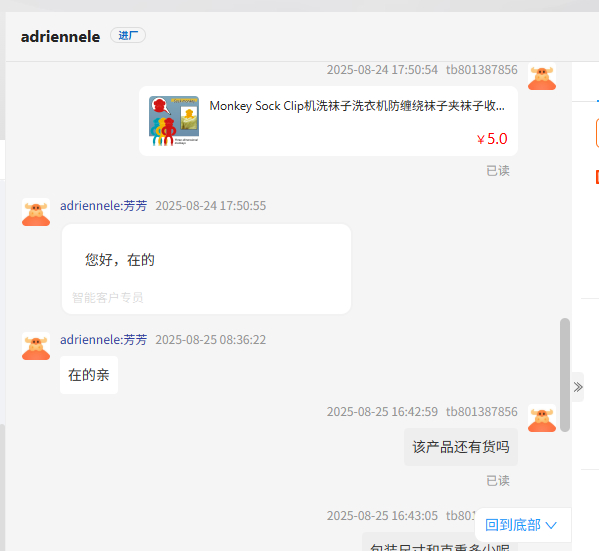
Task: Click the 您好,在的 message bubble
Action: click(206, 269)
